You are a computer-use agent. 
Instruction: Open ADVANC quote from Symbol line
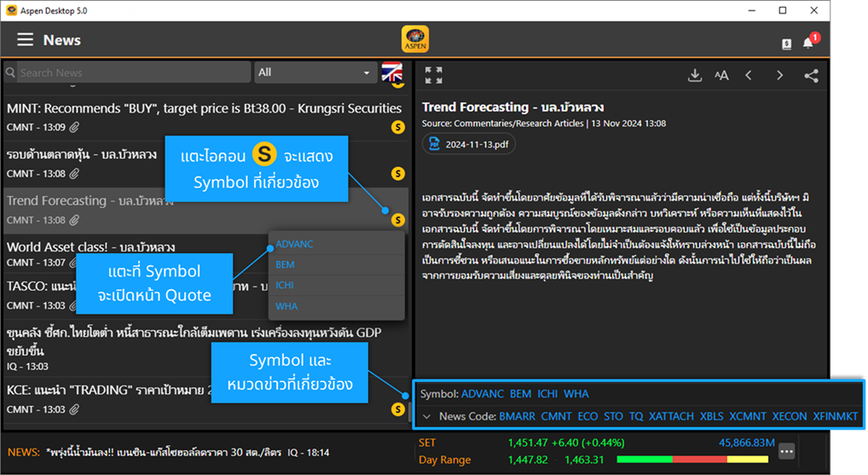pos(483,394)
